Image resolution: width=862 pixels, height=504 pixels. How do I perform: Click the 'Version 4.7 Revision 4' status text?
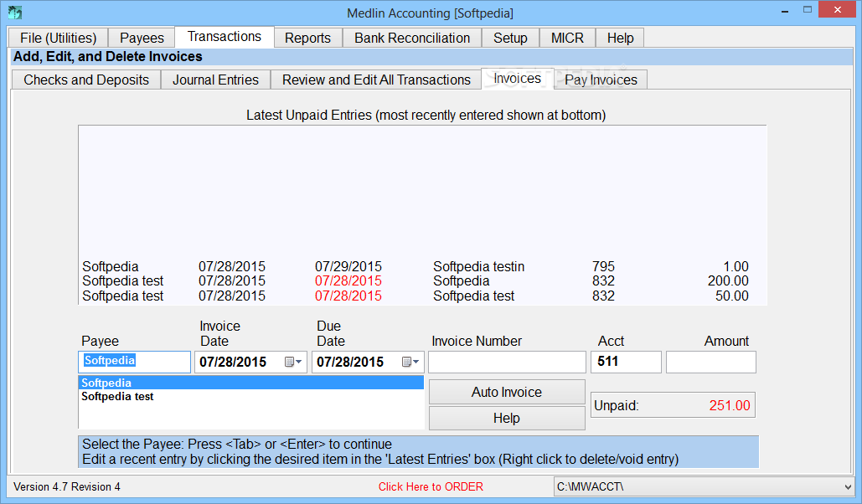[x=66, y=487]
